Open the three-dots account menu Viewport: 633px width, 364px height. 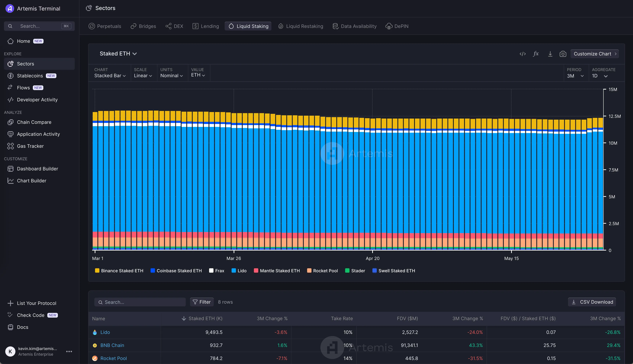coord(69,351)
